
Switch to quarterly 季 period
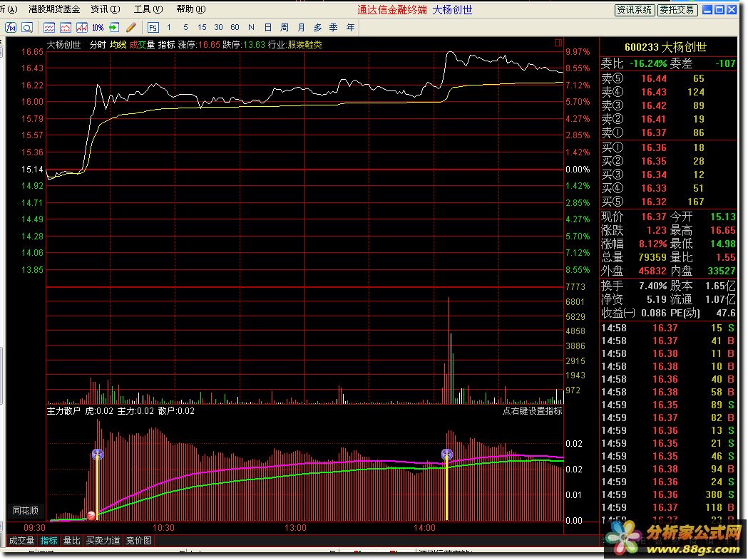(x=334, y=28)
